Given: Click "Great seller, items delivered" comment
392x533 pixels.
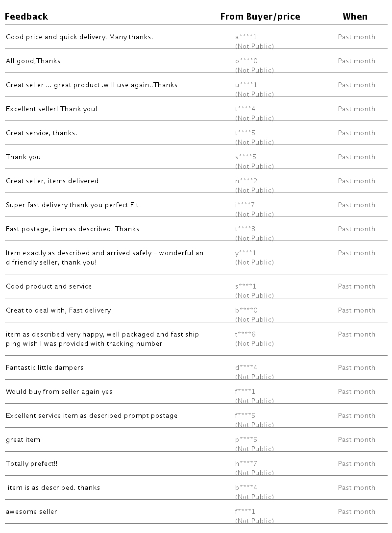Looking at the screenshot, I should [52, 181].
